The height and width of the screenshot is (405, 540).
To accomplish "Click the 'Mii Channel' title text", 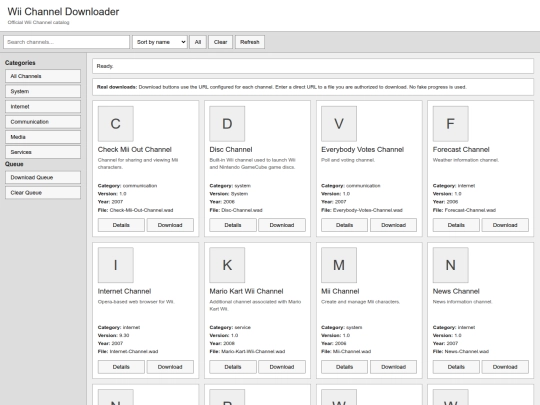I will click(x=340, y=291).
